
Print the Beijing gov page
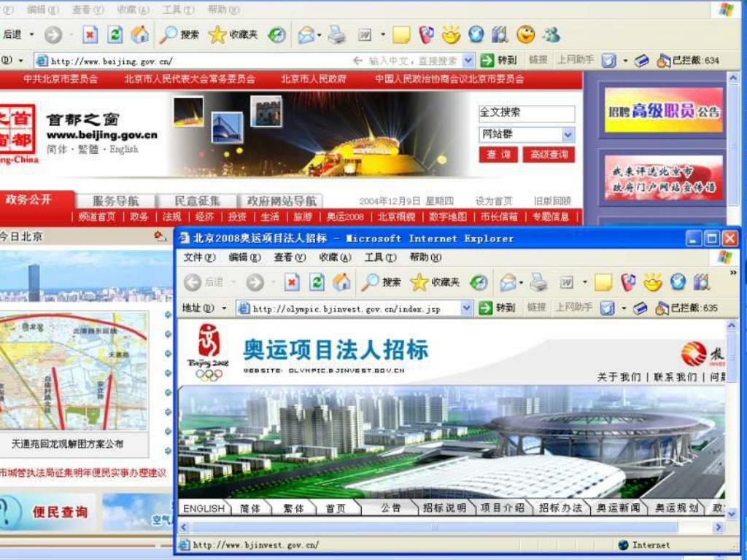click(337, 35)
